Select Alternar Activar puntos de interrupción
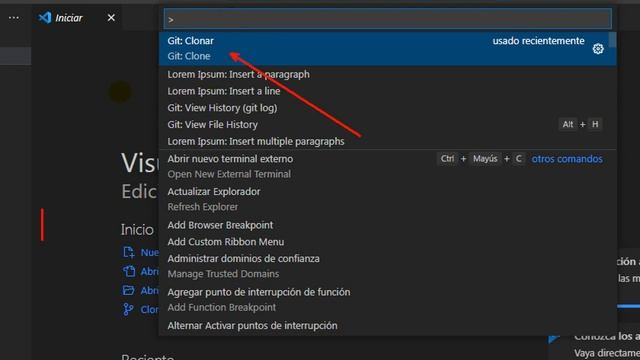The image size is (640, 360). tap(387, 326)
